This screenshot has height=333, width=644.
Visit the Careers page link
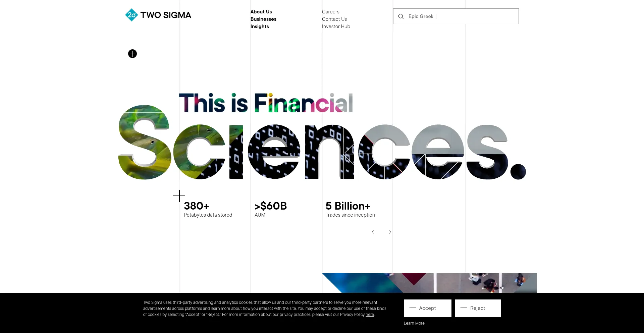pos(330,12)
